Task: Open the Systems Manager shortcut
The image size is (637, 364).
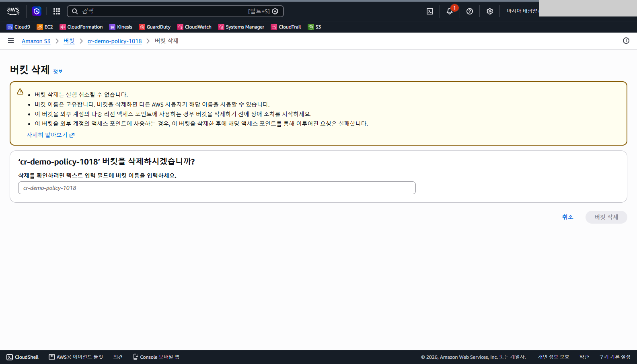Action: coord(241,27)
